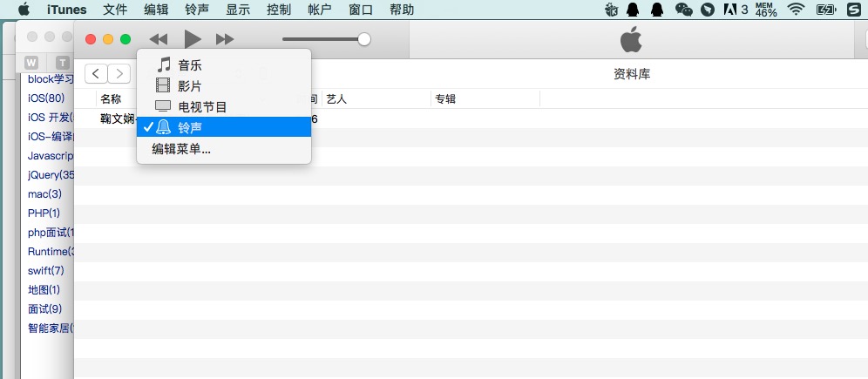Image resolution: width=868 pixels, height=379 pixels.
Task: Sort by the 艺人 column header
Action: (336, 99)
